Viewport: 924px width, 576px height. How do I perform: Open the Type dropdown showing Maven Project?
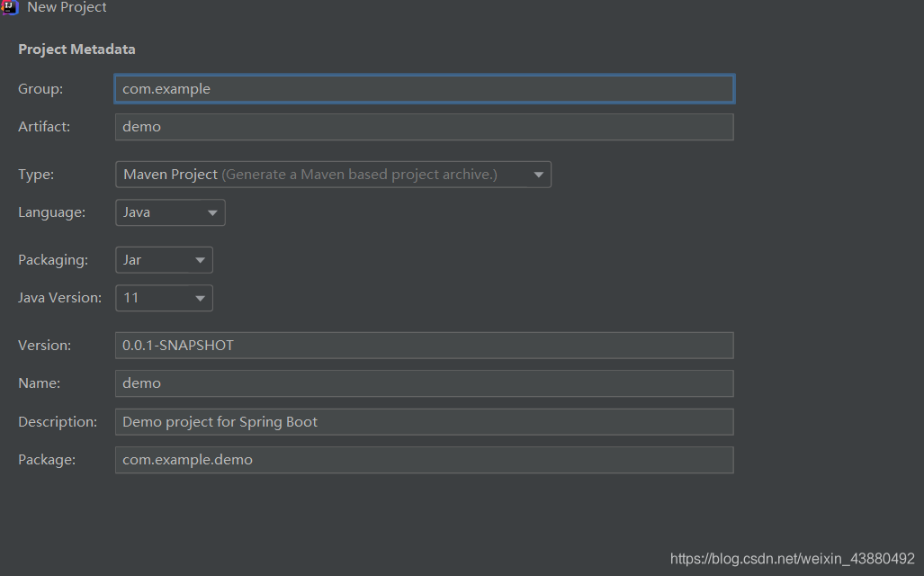coord(333,174)
